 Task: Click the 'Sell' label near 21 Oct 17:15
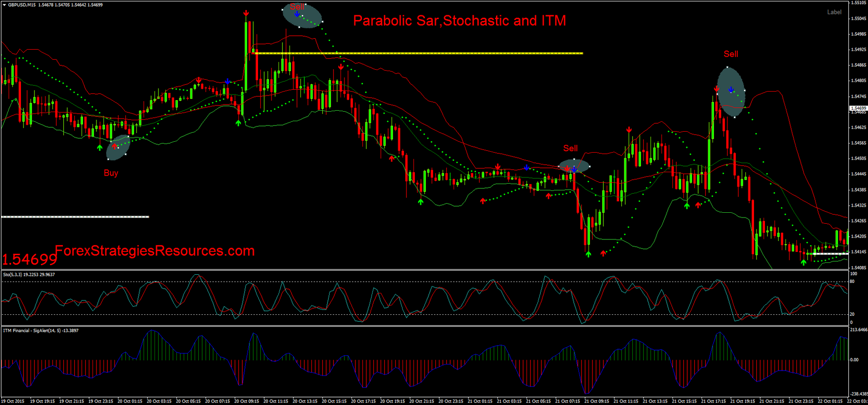(731, 54)
